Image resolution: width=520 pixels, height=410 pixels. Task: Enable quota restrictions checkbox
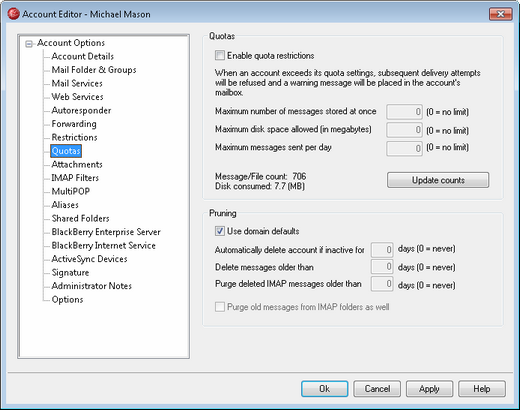click(220, 55)
